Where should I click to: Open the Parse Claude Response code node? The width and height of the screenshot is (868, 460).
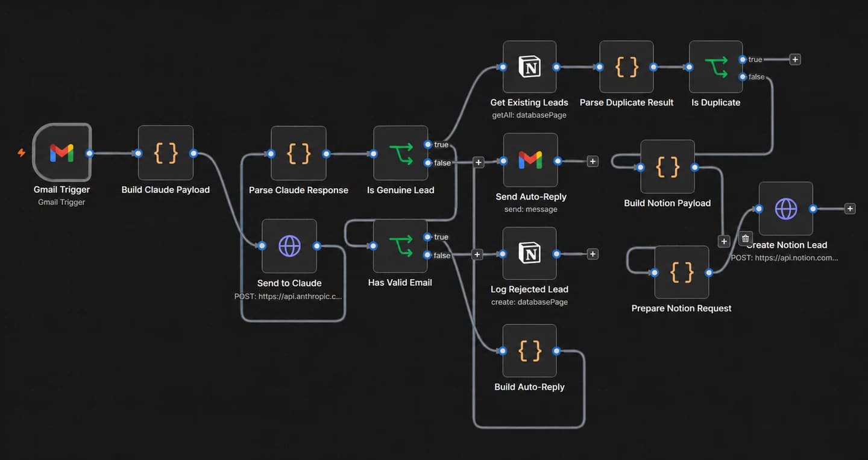click(x=298, y=153)
